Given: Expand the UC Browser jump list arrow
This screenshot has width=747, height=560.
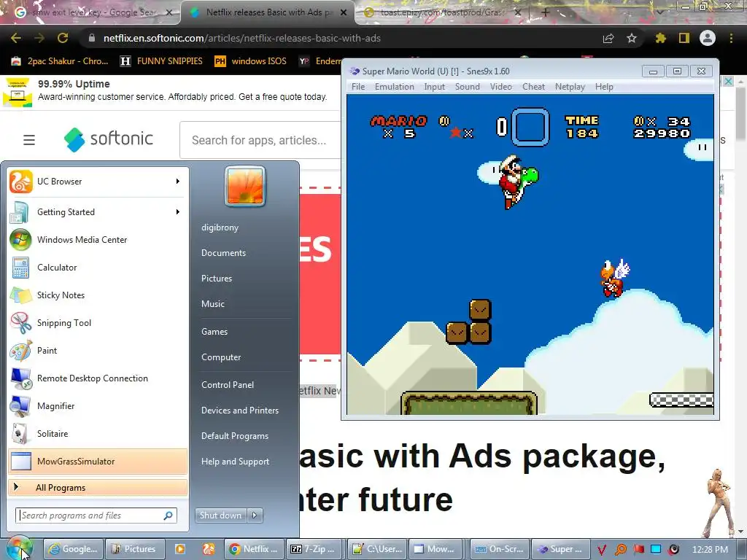Looking at the screenshot, I should 177,182.
